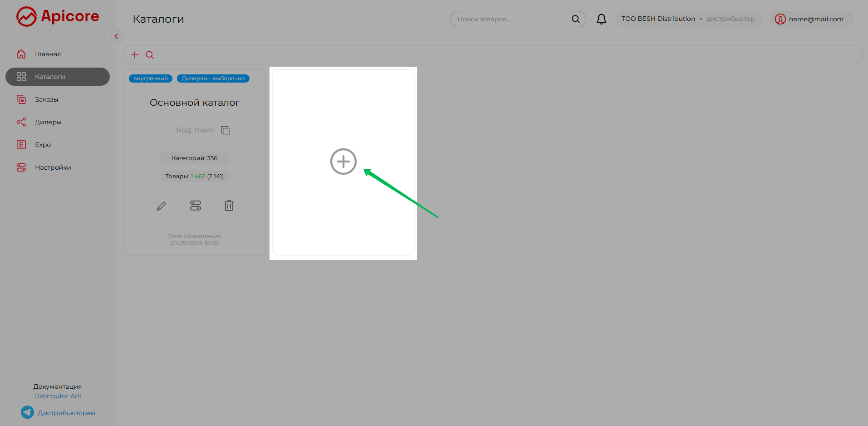Viewport: 868px width, 426px height.
Task: Open Заказы section in sidebar
Action: 46,99
